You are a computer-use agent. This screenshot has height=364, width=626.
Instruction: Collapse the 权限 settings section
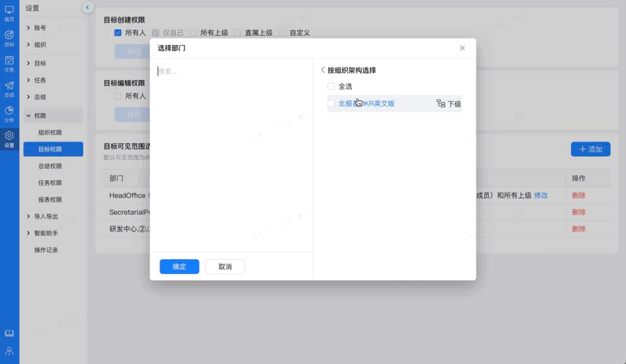pyautogui.click(x=29, y=116)
